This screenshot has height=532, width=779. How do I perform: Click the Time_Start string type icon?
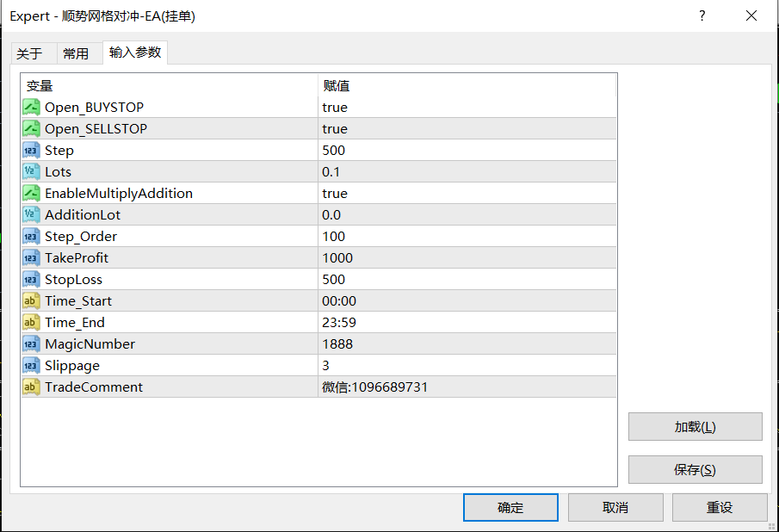pyautogui.click(x=31, y=301)
